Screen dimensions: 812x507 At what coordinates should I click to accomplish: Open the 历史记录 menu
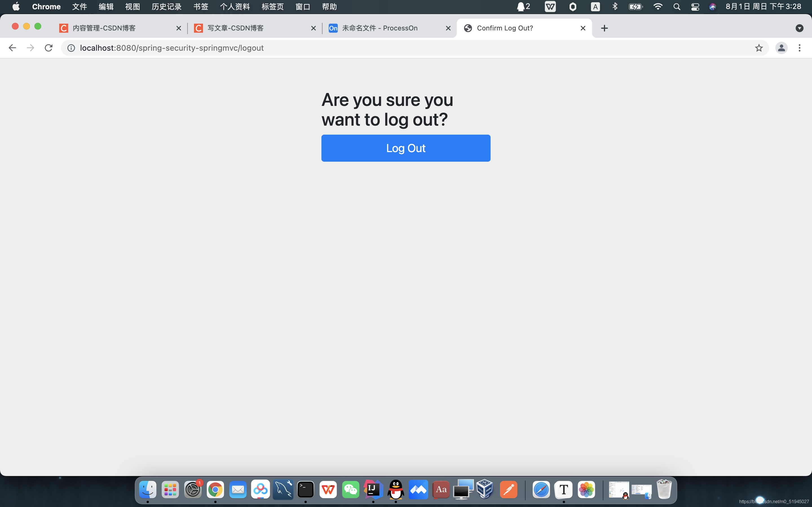pos(166,7)
